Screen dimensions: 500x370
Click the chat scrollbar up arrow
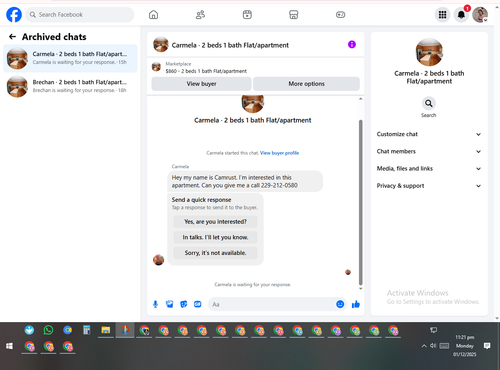tap(360, 99)
